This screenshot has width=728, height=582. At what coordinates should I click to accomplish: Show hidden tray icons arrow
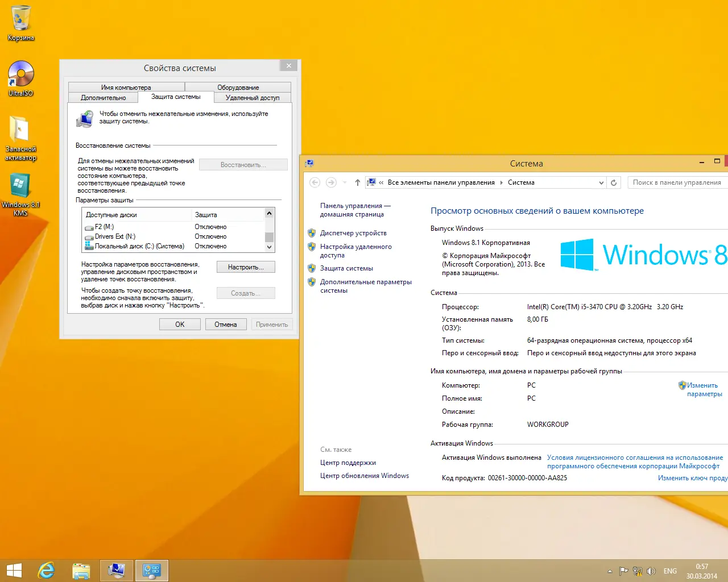pyautogui.click(x=610, y=571)
